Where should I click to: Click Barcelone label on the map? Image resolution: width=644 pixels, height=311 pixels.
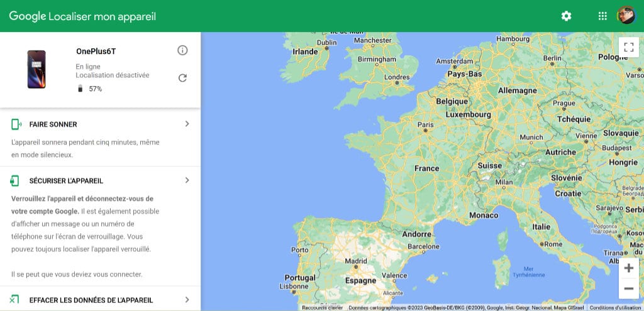coord(423,246)
